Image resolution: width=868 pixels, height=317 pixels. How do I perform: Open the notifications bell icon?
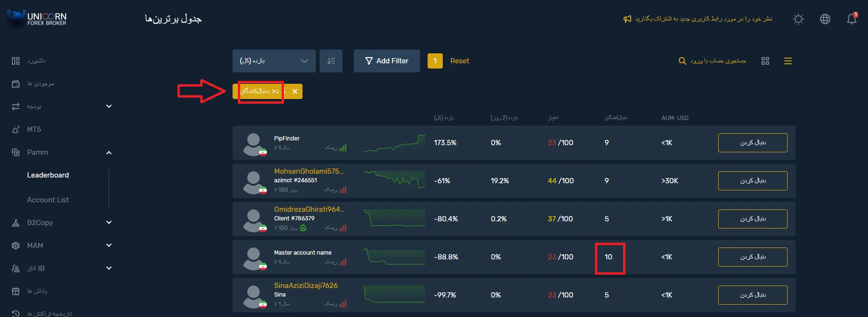pos(852,19)
